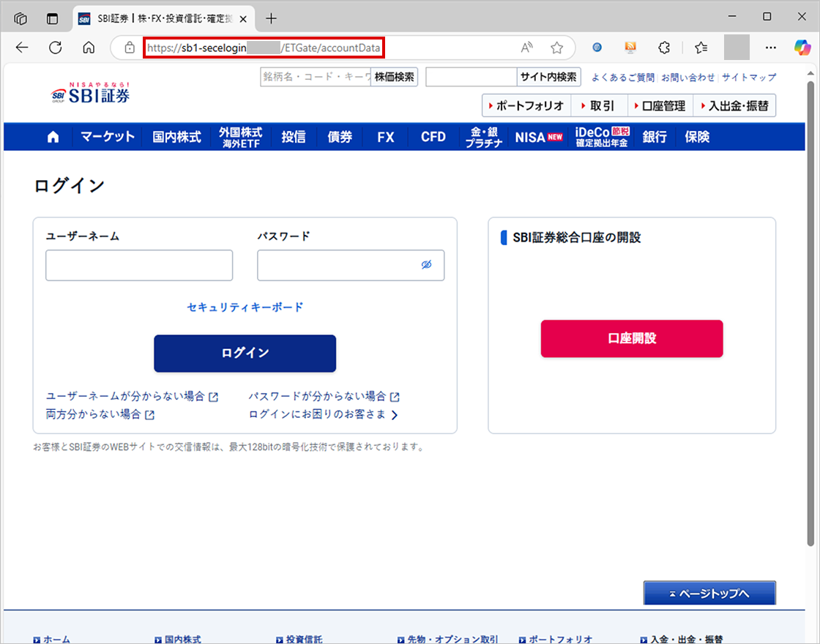Click the 銘柄名・コード search field
Screen dimensions: 820x644
316,77
